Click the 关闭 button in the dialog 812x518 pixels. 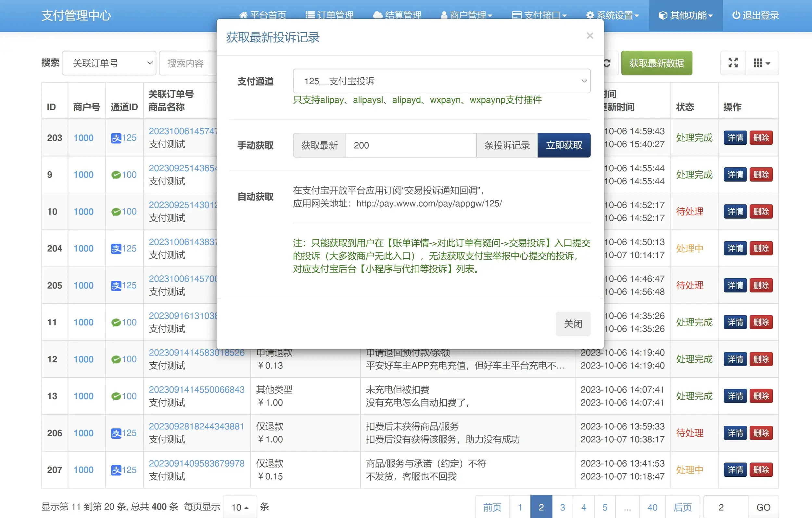573,324
